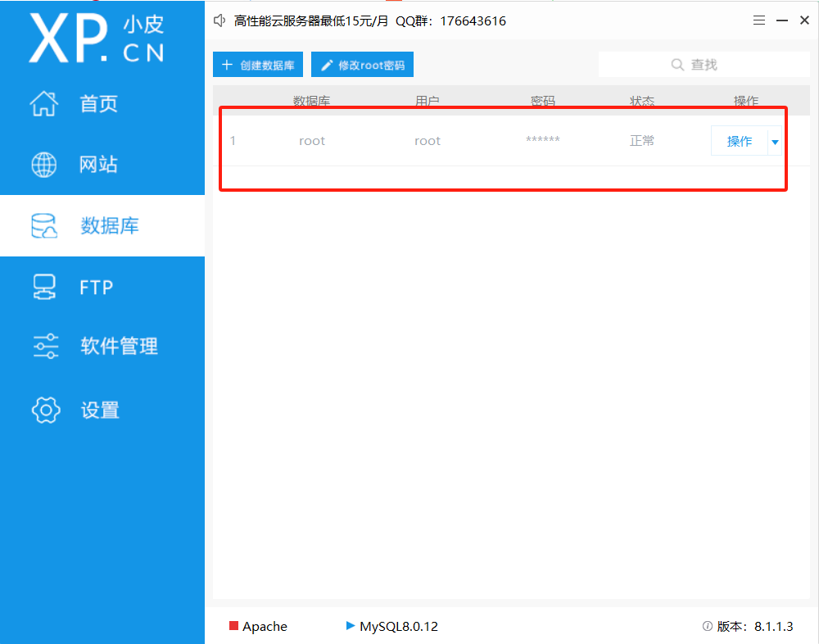Click the 密码 column header
819x644 pixels.
click(543, 100)
